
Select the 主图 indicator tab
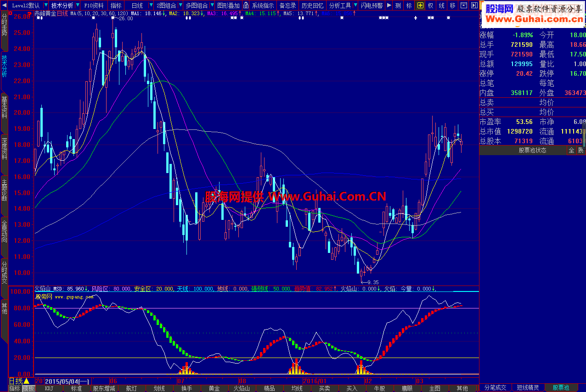pyautogui.click(x=434, y=388)
